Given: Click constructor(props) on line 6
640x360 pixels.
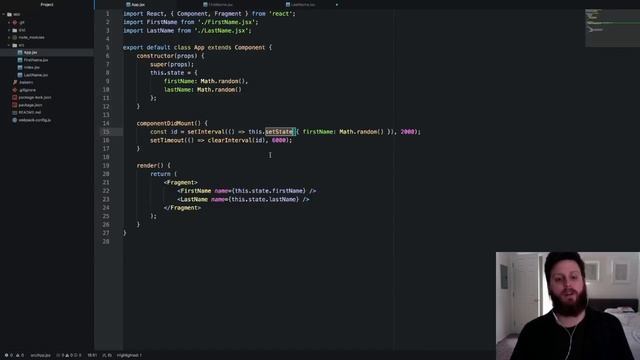Looking at the screenshot, I should (167, 56).
